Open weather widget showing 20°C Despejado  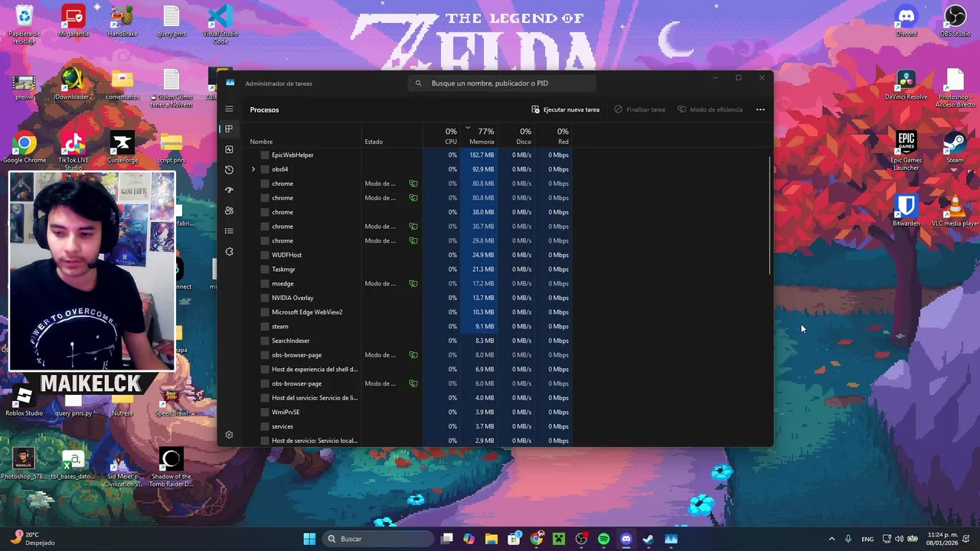(x=32, y=539)
